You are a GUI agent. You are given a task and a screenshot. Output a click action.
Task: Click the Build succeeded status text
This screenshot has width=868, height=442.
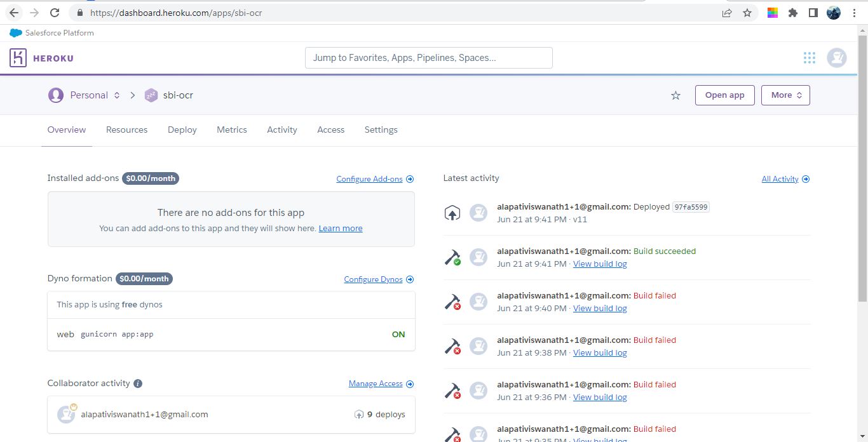click(665, 251)
